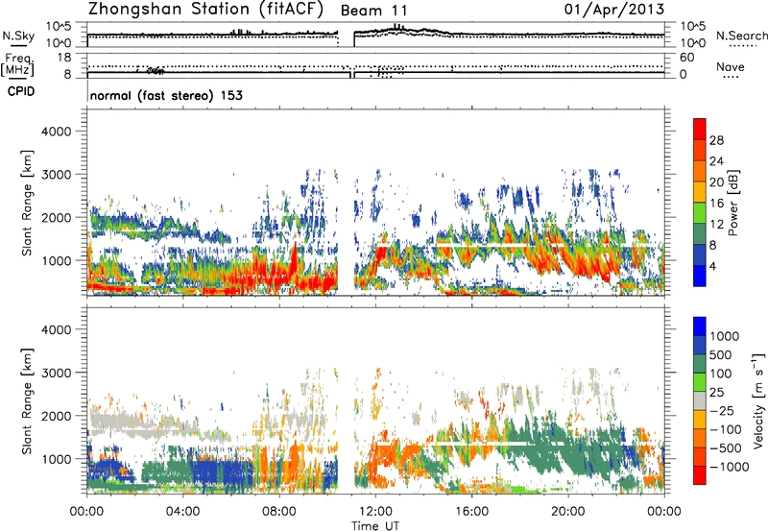Click the date '01/Apr/2013'

(614, 10)
